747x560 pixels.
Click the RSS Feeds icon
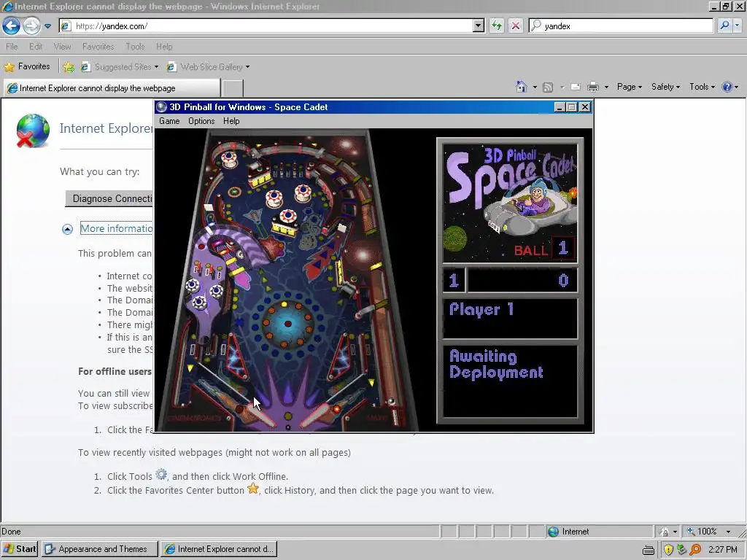[x=548, y=87]
